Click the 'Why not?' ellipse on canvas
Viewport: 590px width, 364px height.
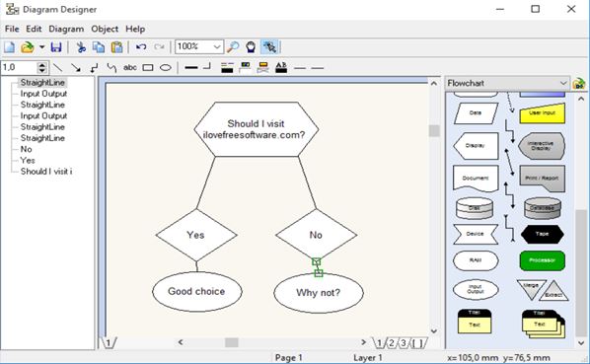click(319, 293)
